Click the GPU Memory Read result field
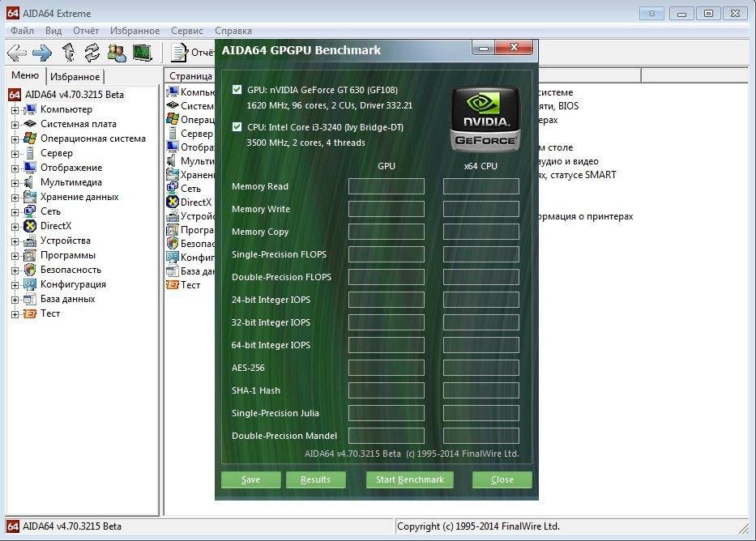This screenshot has width=756, height=541. tap(387, 186)
